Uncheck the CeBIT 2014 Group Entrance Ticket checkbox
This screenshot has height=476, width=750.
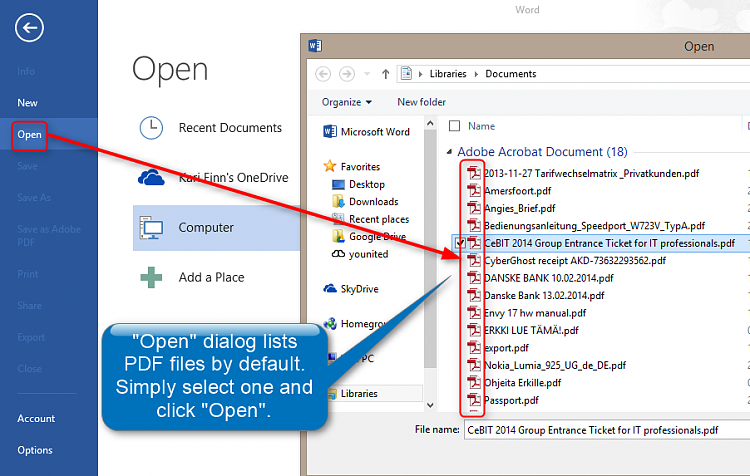tap(460, 243)
